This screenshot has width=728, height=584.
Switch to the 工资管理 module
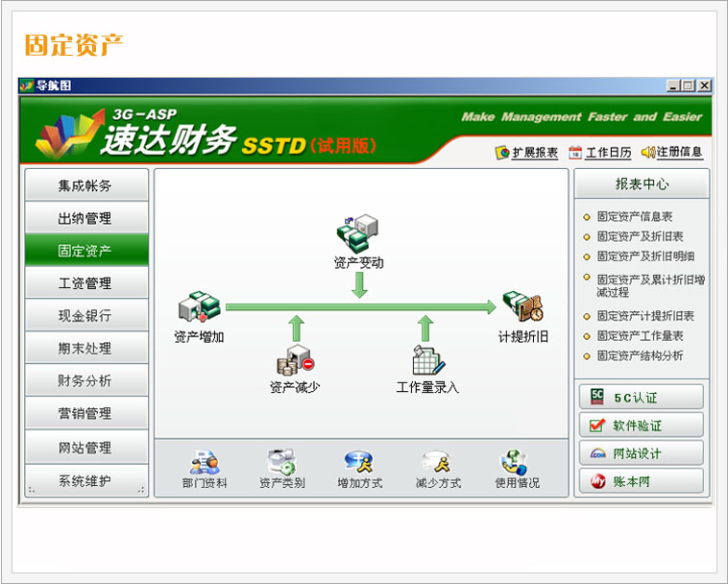point(86,282)
